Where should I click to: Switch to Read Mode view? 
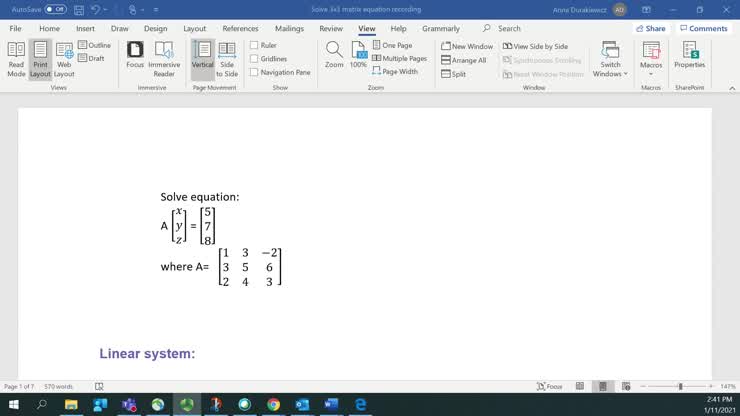click(x=16, y=59)
